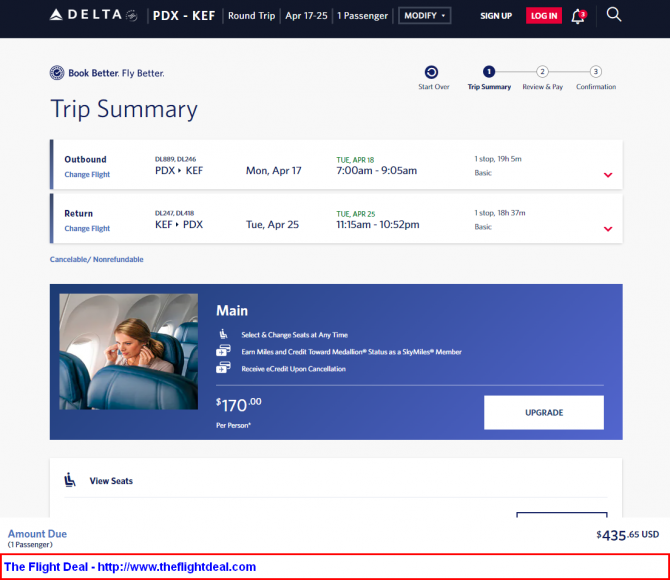The width and height of the screenshot is (670, 580).
Task: Open the Cancelable/Nonrefundable link
Action: tap(97, 259)
